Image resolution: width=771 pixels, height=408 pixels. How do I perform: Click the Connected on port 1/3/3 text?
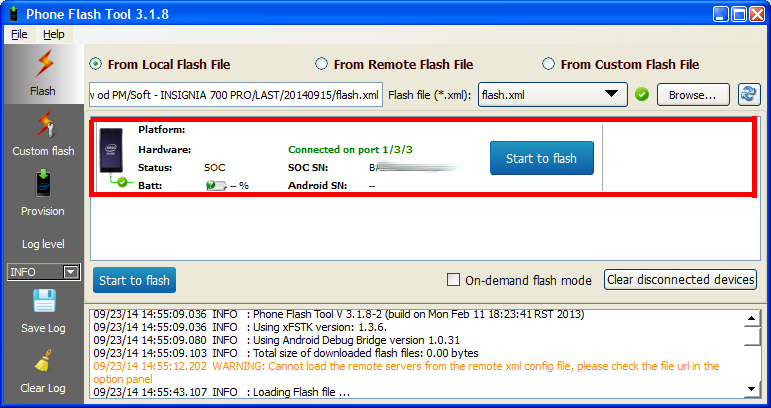tap(350, 149)
